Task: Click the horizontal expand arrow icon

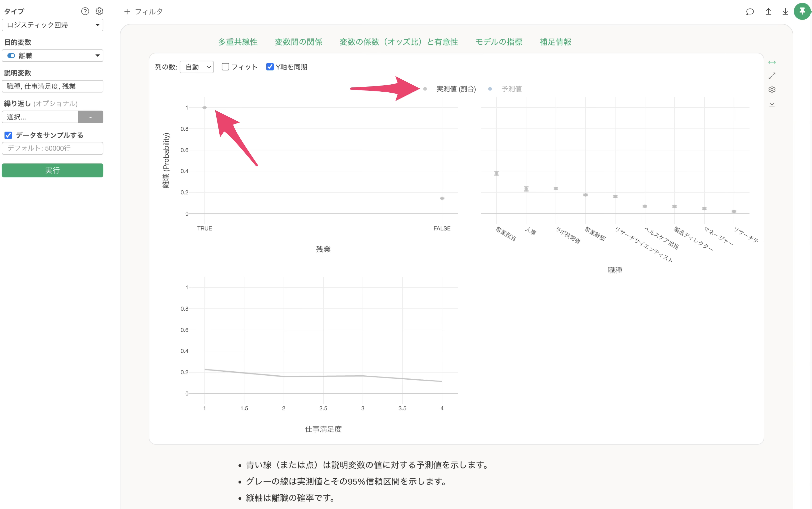Action: click(x=772, y=62)
